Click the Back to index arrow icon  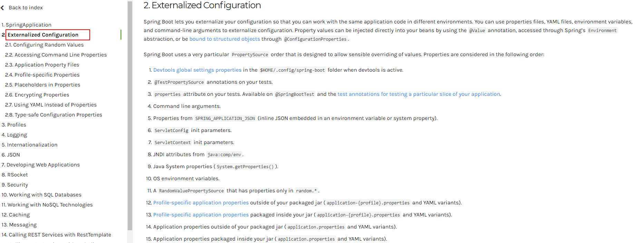pos(2,8)
